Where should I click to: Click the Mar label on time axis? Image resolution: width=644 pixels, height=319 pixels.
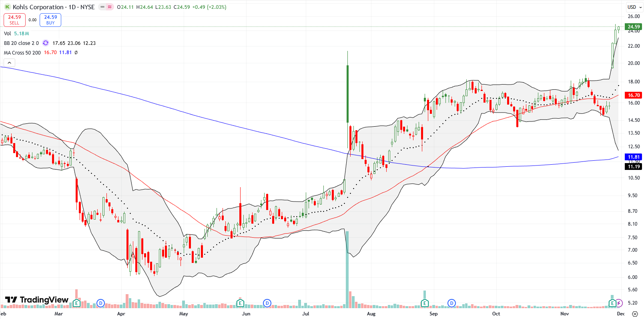pos(58,314)
